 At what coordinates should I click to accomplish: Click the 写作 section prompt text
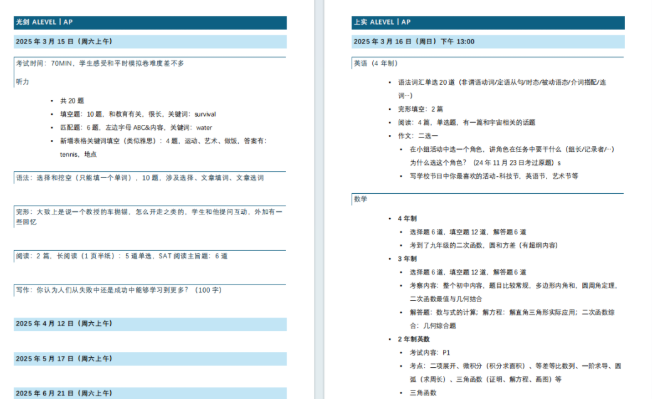point(119,290)
